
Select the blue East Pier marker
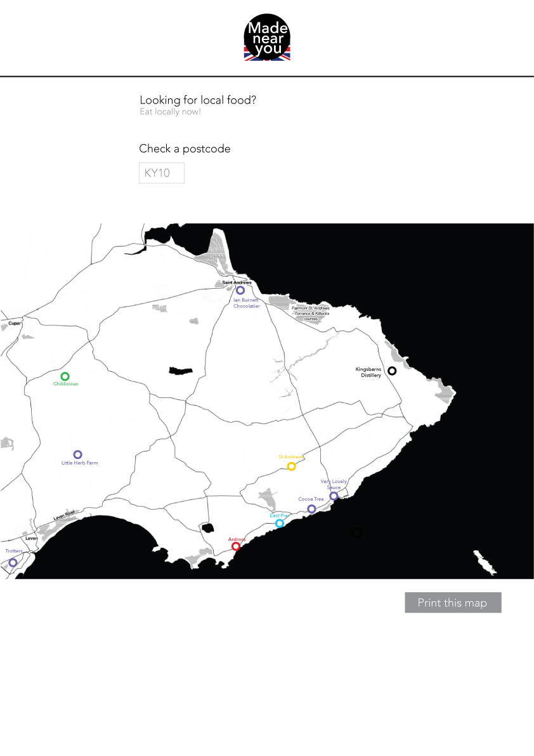click(279, 523)
